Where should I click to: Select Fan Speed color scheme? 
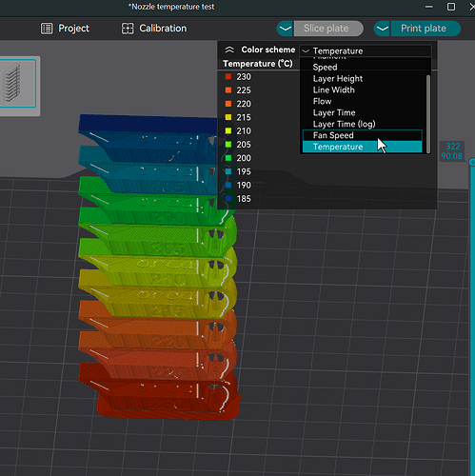(x=363, y=135)
